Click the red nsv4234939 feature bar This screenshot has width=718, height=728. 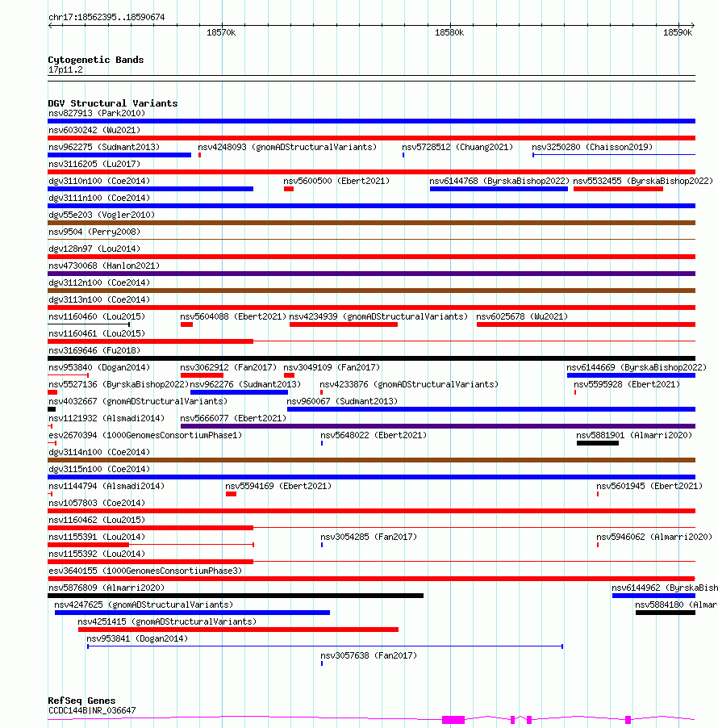(x=344, y=324)
